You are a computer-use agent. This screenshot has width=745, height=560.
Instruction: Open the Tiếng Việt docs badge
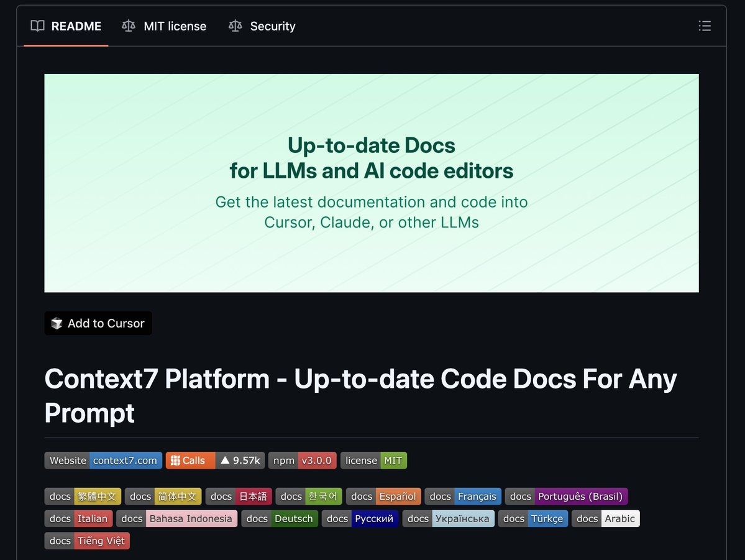point(87,541)
